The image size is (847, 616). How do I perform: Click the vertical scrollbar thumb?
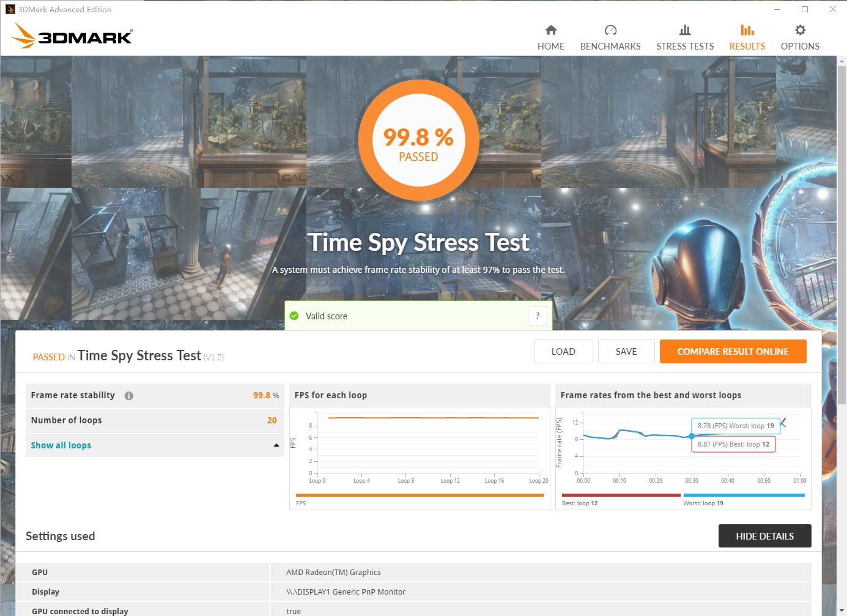click(841, 235)
